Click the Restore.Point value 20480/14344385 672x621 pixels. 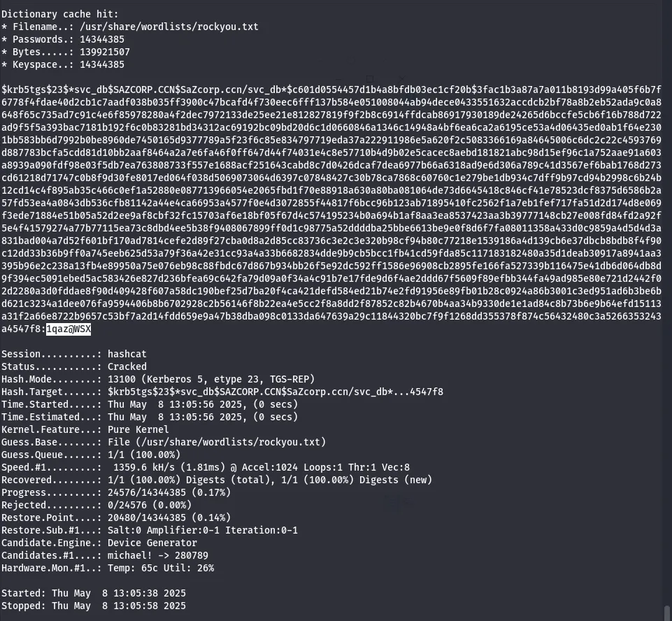[147, 517]
